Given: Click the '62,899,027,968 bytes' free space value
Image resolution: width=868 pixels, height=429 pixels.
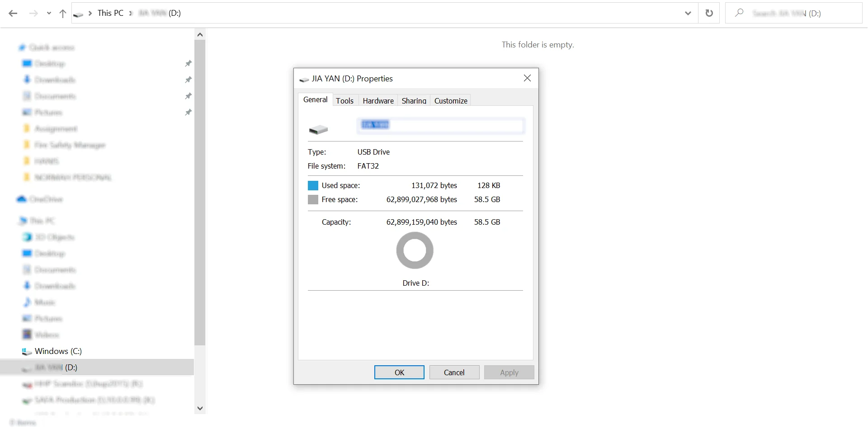Looking at the screenshot, I should coord(422,199).
